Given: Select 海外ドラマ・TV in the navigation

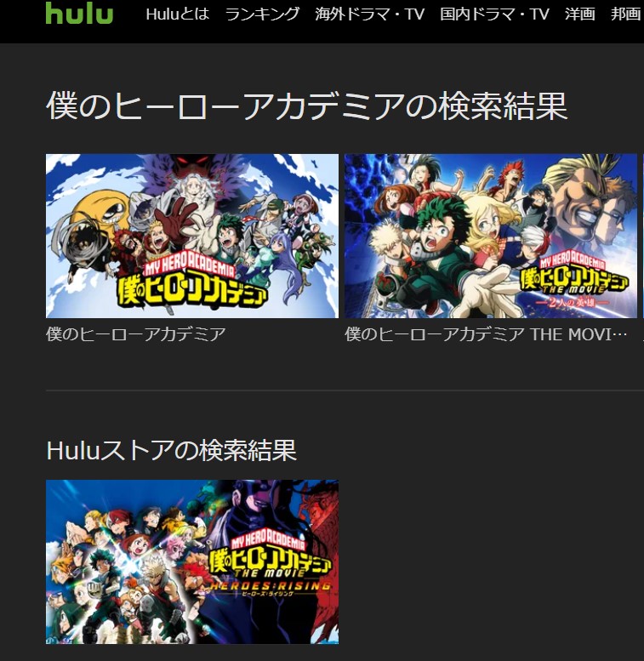Looking at the screenshot, I should coord(369,14).
